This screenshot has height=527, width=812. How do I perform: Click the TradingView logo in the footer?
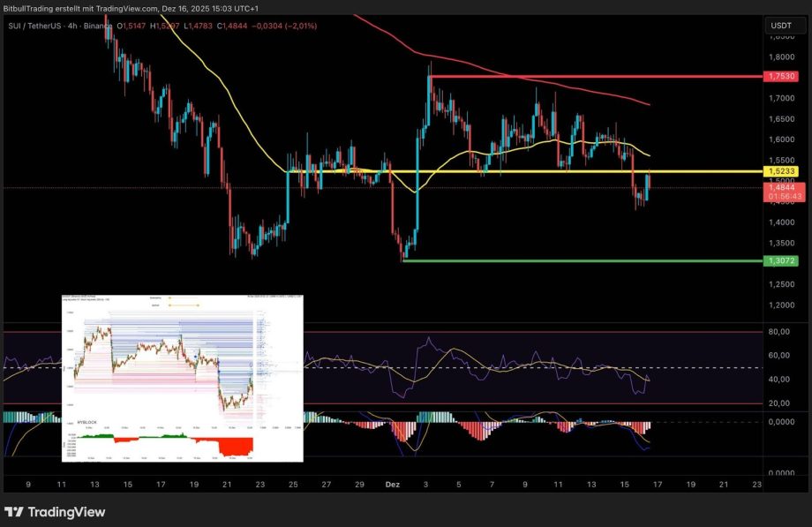(55, 512)
